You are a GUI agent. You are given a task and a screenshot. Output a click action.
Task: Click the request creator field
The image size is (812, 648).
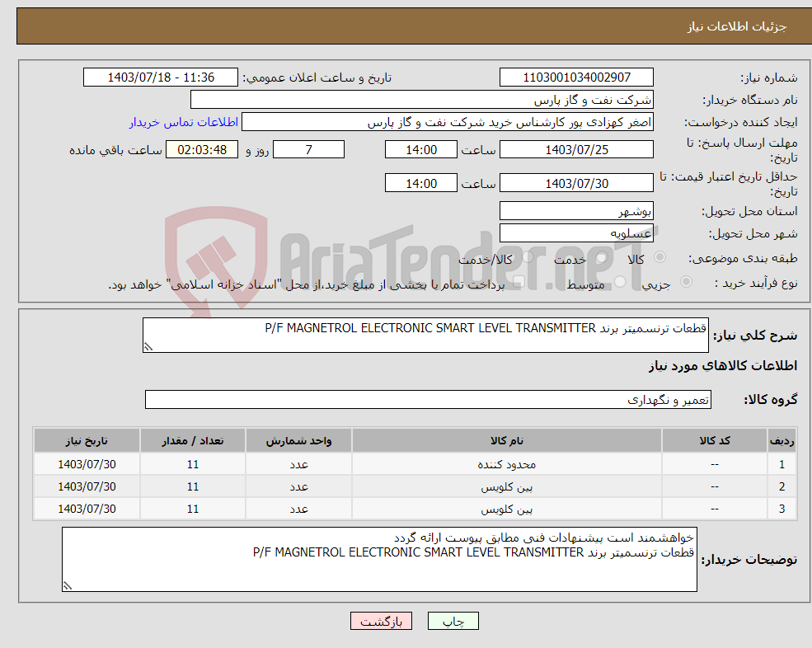(448, 122)
